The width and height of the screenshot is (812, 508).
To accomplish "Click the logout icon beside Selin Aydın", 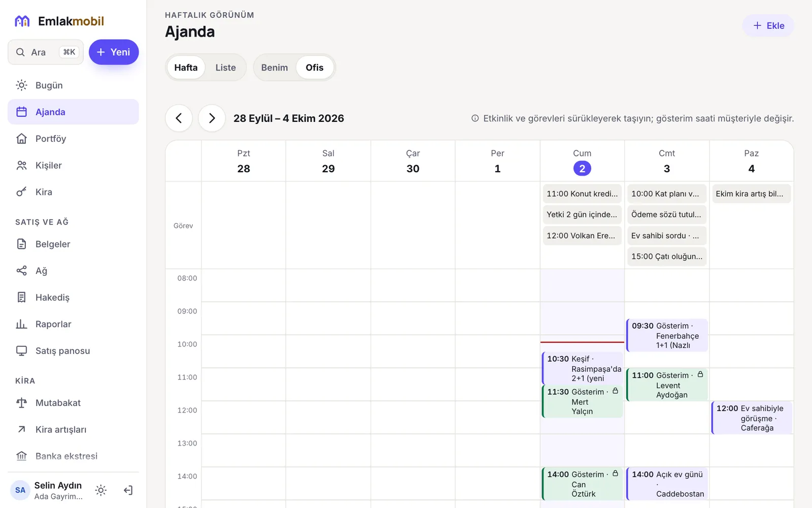I will pos(128,490).
